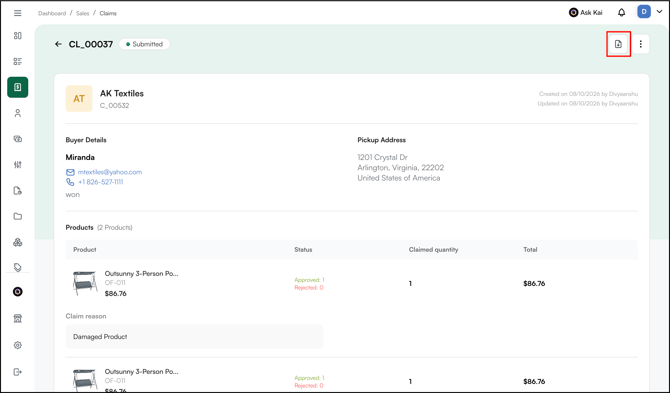This screenshot has width=670, height=393.
Task: Open the hamburger menu icon
Action: [18, 13]
